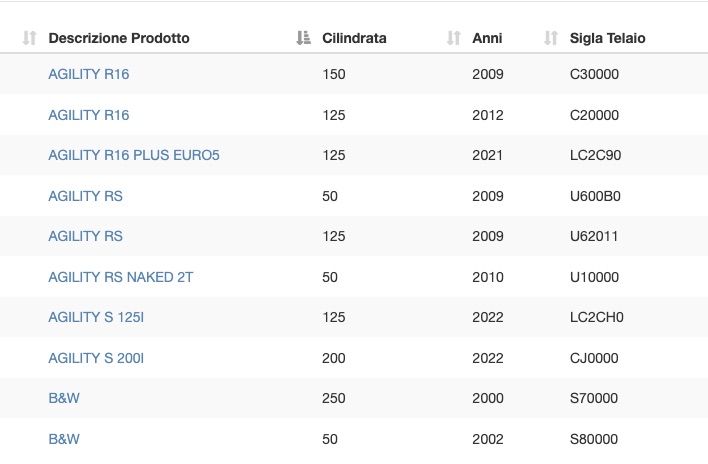The height and width of the screenshot is (464, 708).
Task: Open the B&W 50cc product link
Action: pos(64,439)
